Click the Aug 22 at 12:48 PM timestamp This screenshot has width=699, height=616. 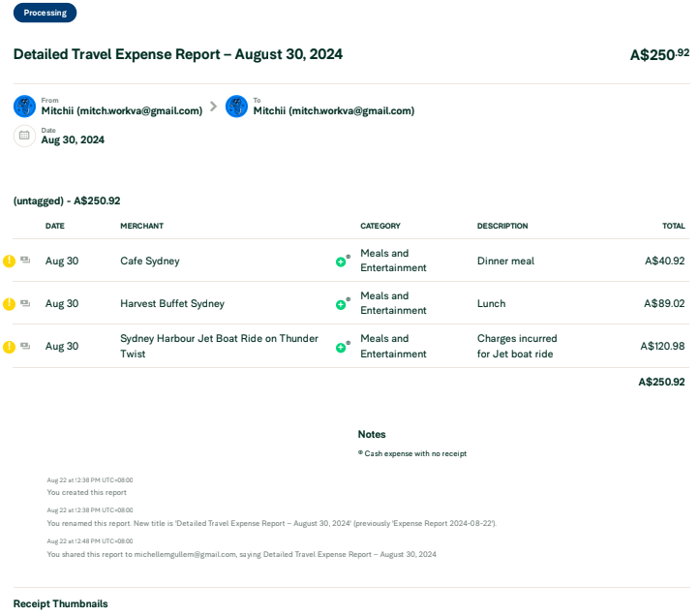90,541
